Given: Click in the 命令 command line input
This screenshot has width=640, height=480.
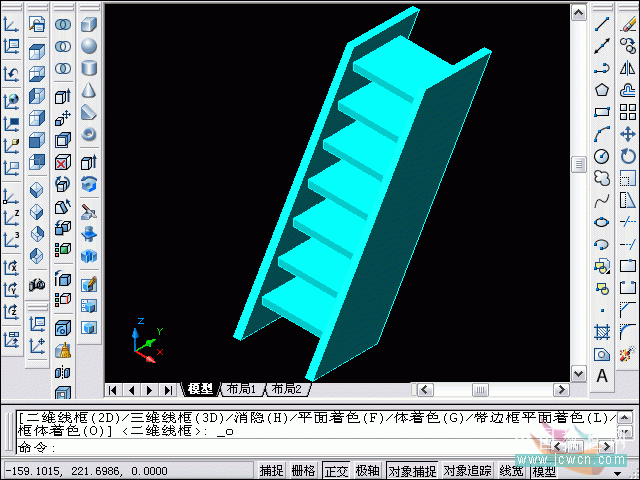Looking at the screenshot, I should pyautogui.click(x=300, y=448).
